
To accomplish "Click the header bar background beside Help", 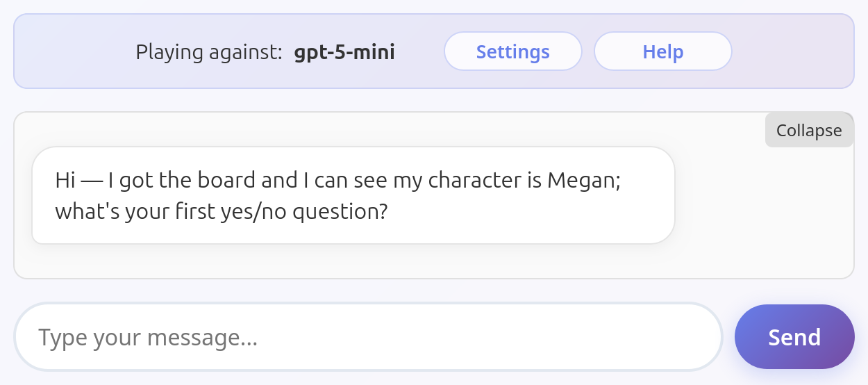I will (792, 51).
